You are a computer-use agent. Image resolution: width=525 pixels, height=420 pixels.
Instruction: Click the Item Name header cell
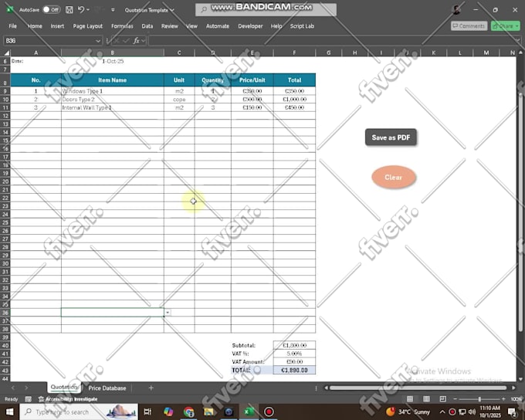pos(113,80)
